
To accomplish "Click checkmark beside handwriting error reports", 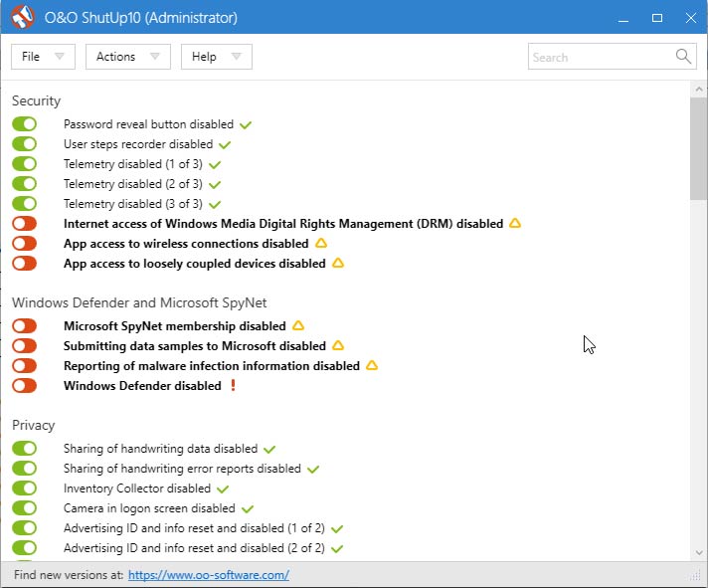I will [x=313, y=470].
